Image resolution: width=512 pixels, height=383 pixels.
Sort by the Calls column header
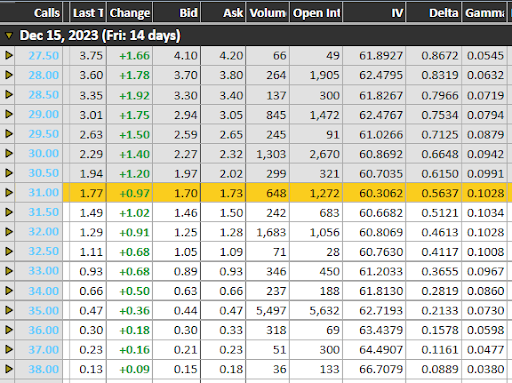click(31, 13)
